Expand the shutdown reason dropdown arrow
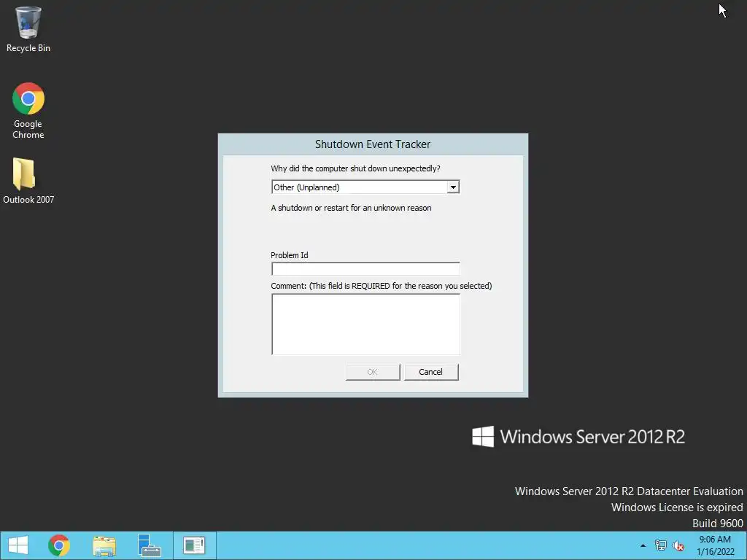Viewport: 747px width, 560px height. 453,187
